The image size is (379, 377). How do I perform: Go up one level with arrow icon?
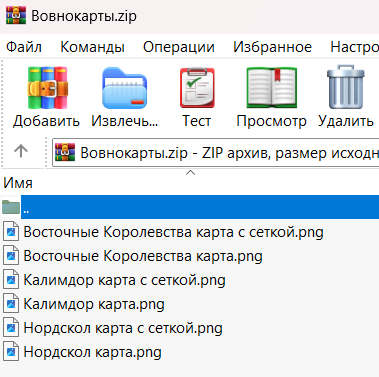click(21, 151)
